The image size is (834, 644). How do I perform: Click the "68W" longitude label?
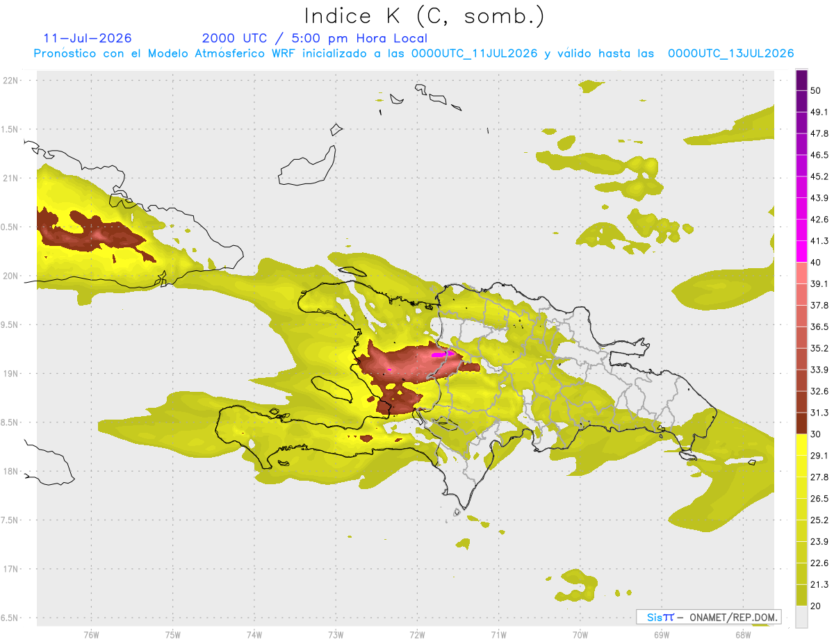click(x=743, y=635)
